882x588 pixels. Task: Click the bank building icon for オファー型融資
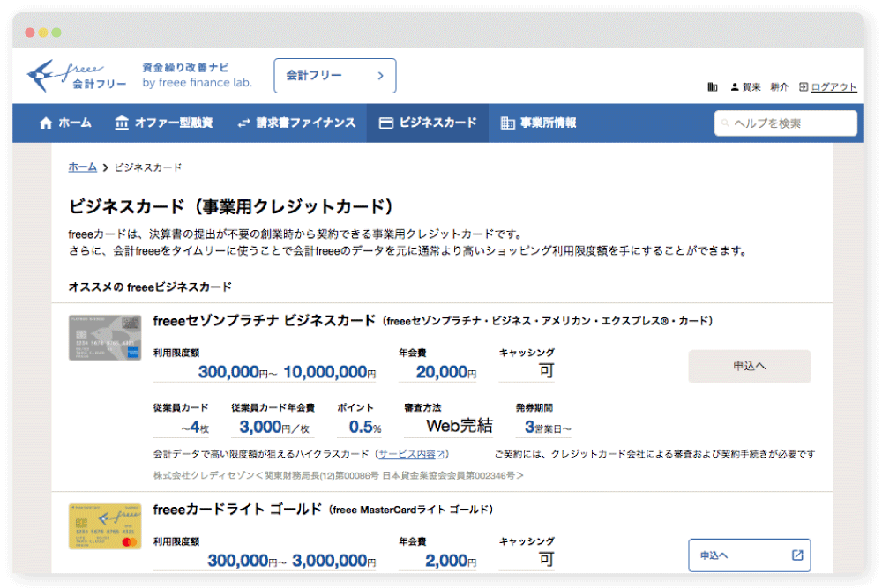point(122,123)
